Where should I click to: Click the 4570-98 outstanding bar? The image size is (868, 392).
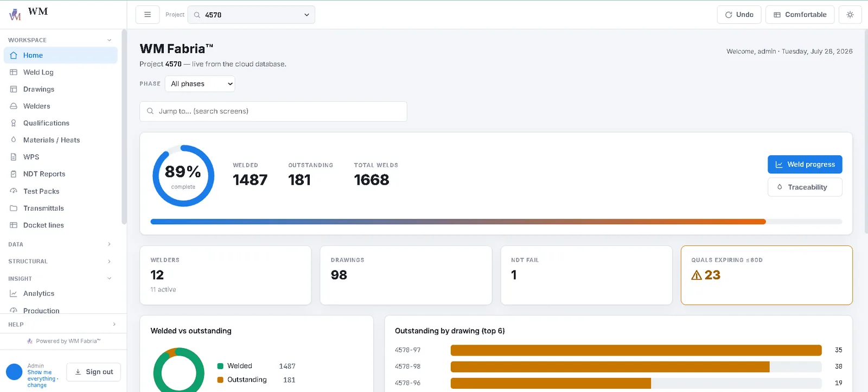(x=610, y=367)
